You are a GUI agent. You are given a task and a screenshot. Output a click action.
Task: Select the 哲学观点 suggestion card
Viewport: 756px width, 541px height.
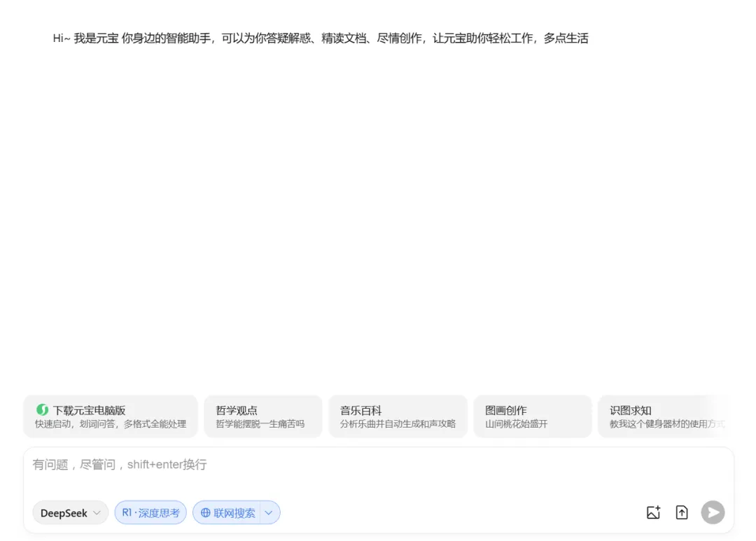tap(262, 416)
